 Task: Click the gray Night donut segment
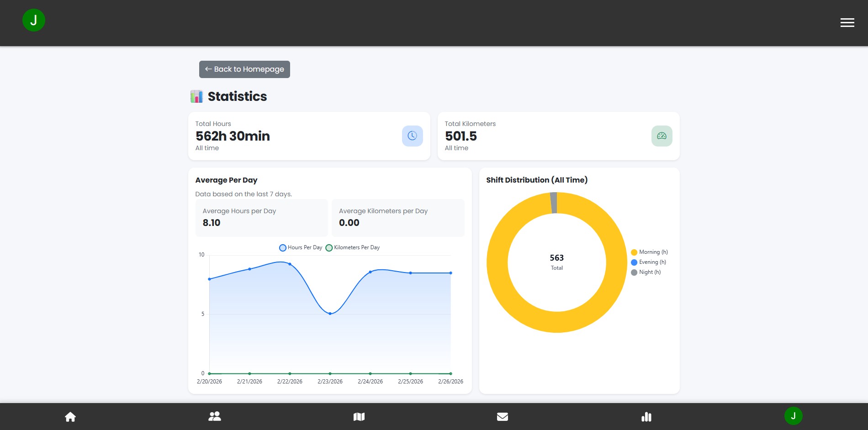tap(554, 203)
